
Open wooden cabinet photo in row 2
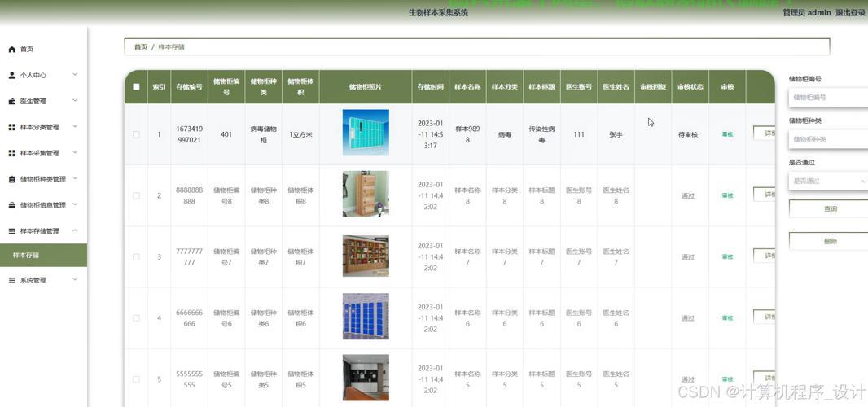[x=366, y=194]
